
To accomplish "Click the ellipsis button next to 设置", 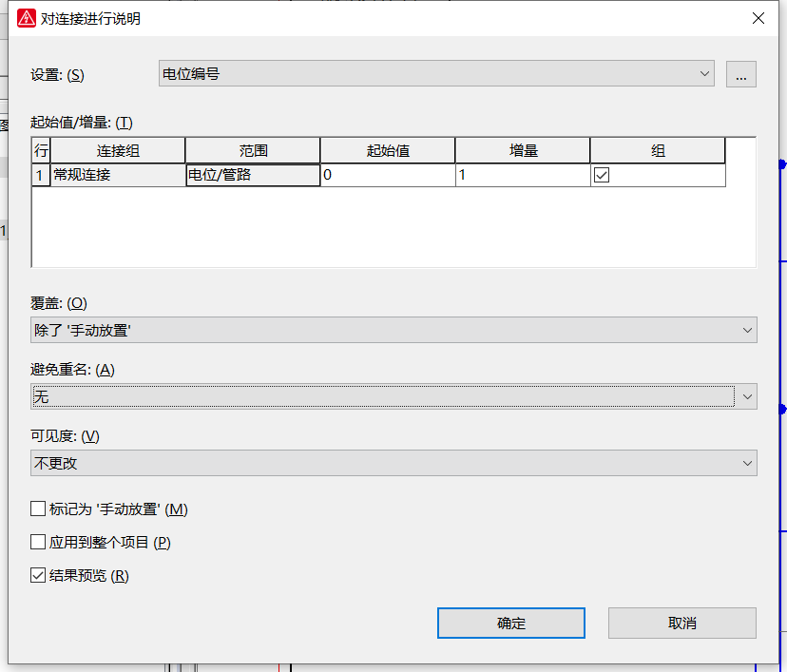I will [741, 74].
